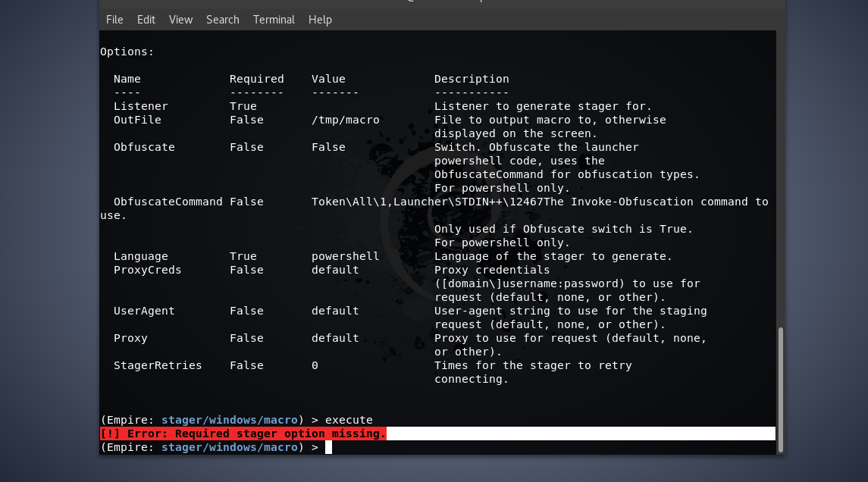
Task: Click the 'Language' option name
Action: pos(140,256)
